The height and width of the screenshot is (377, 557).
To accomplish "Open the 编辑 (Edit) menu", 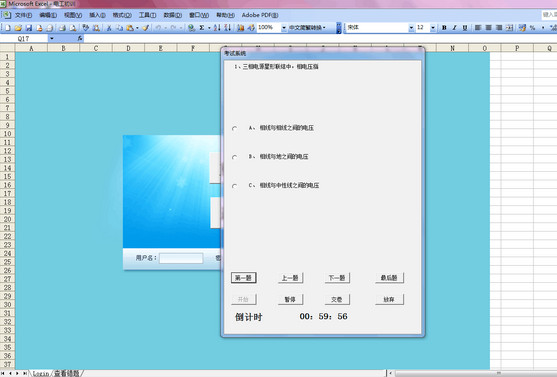I will (x=48, y=15).
